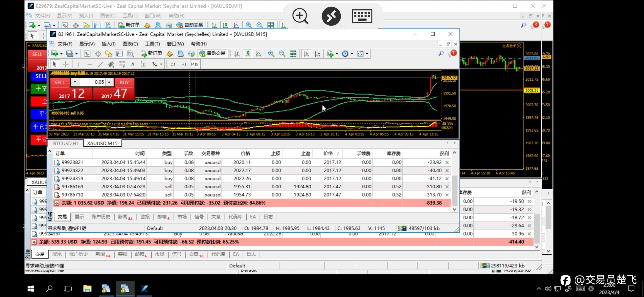Select trendline tool in front window

tap(100, 64)
